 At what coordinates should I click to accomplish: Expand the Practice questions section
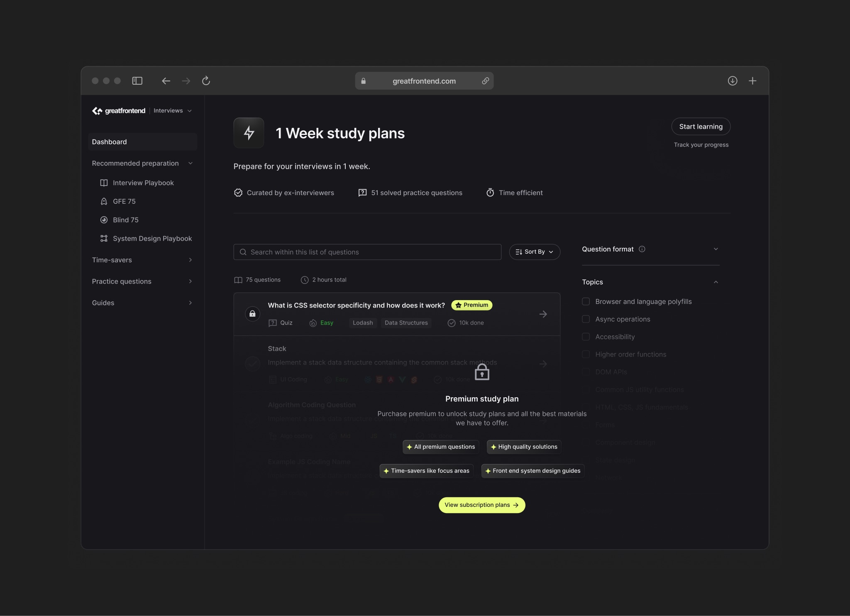[191, 281]
